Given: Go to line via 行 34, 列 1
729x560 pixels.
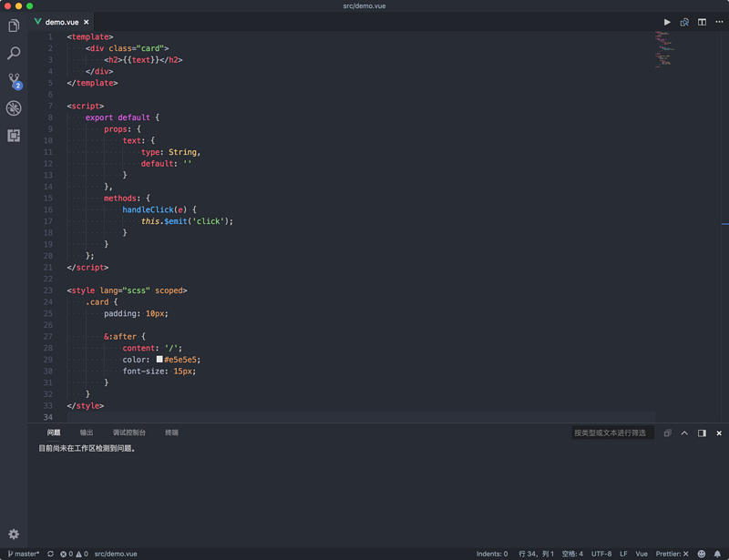Looking at the screenshot, I should coord(536,554).
